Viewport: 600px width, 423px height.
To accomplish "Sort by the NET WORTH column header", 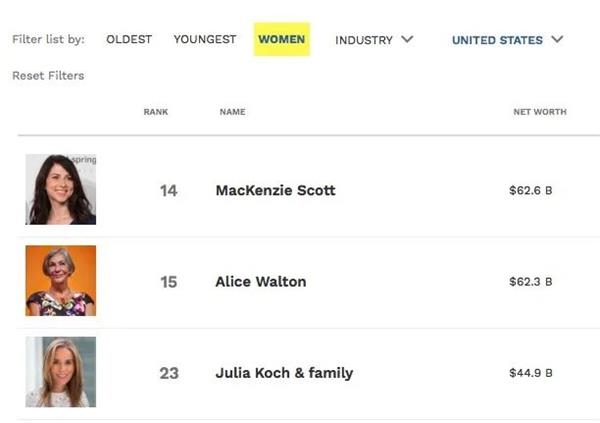I will click(540, 112).
